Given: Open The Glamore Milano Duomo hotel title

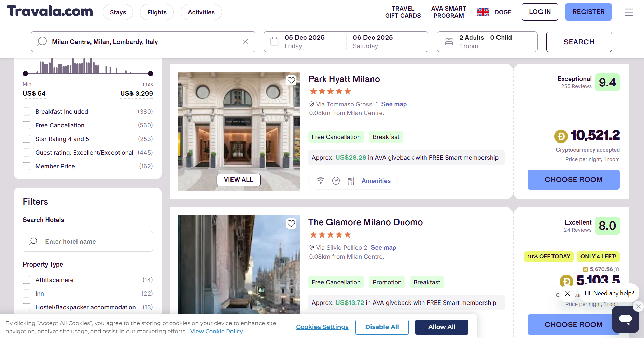Looking at the screenshot, I should point(365,222).
